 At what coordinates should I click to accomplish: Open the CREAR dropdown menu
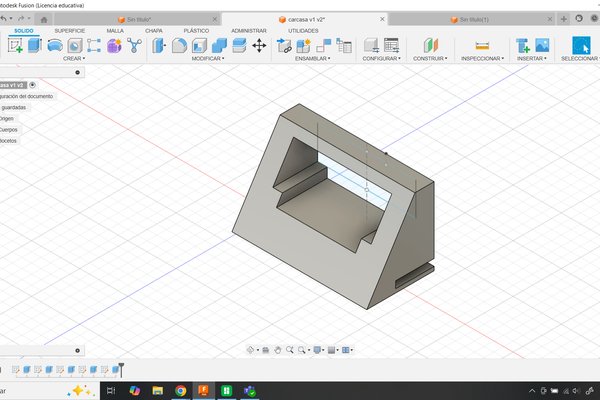(72, 58)
